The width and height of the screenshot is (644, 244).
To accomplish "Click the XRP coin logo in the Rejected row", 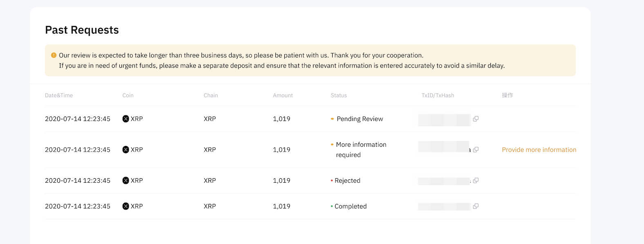I will (126, 181).
